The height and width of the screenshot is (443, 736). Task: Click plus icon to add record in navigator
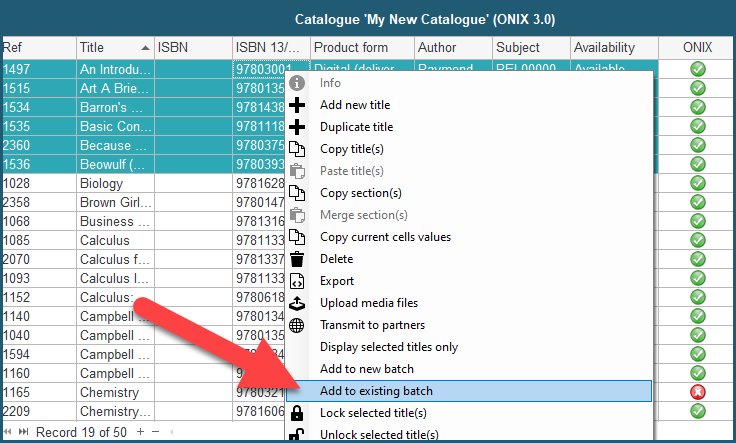[140, 432]
